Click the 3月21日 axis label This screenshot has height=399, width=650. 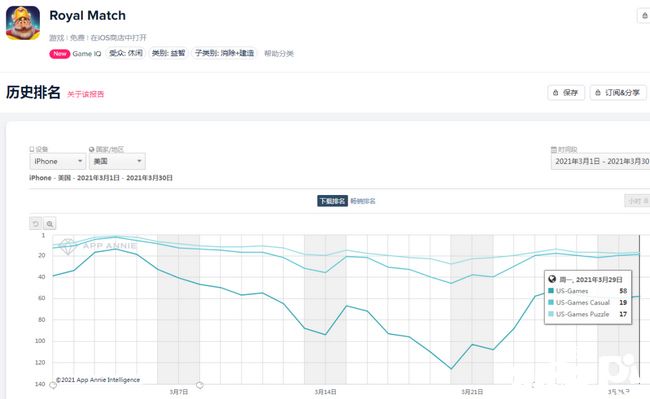pyautogui.click(x=472, y=392)
